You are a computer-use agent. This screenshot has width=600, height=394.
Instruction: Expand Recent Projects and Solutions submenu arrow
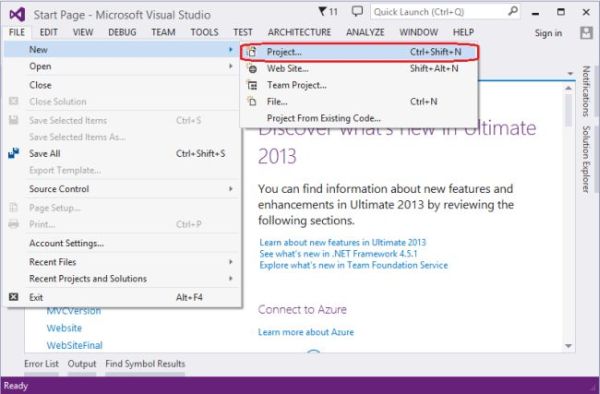coord(230,278)
